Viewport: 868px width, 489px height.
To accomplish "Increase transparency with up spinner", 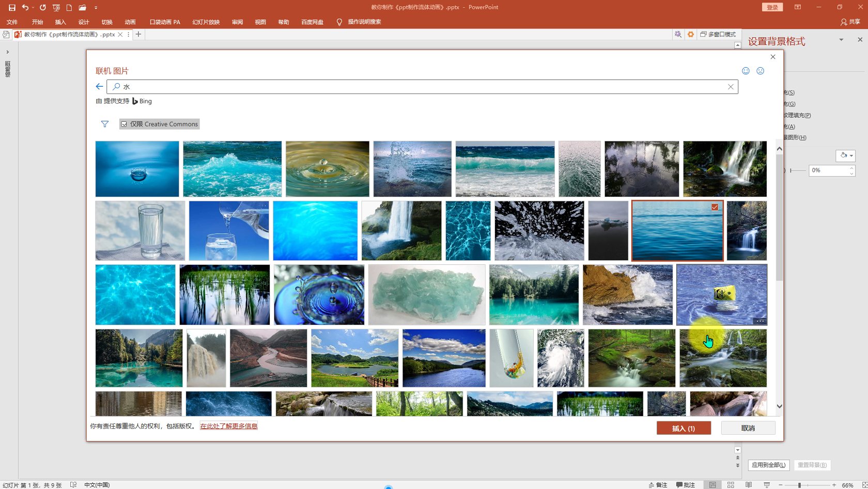I will click(x=851, y=168).
